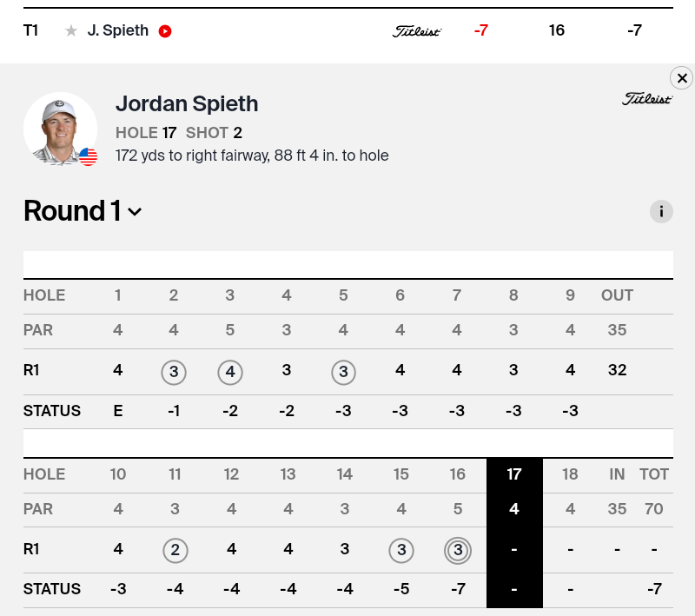The width and height of the screenshot is (695, 616).
Task: Click the shot description text line
Action: [252, 156]
